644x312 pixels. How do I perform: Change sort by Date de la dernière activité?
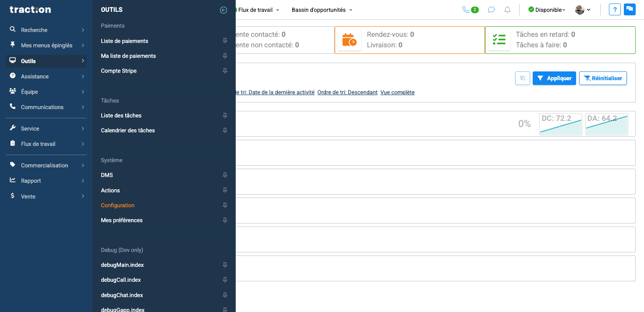coord(275,92)
